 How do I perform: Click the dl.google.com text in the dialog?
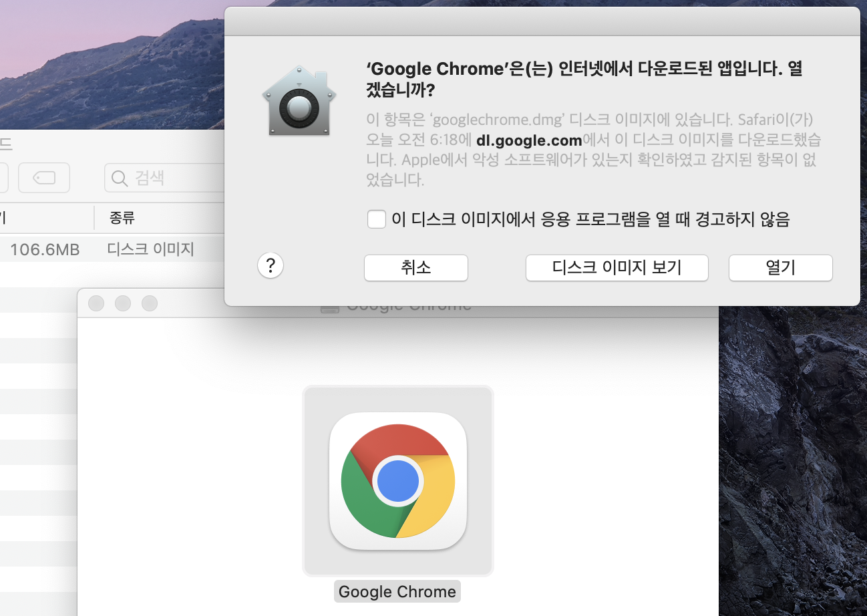pos(529,141)
